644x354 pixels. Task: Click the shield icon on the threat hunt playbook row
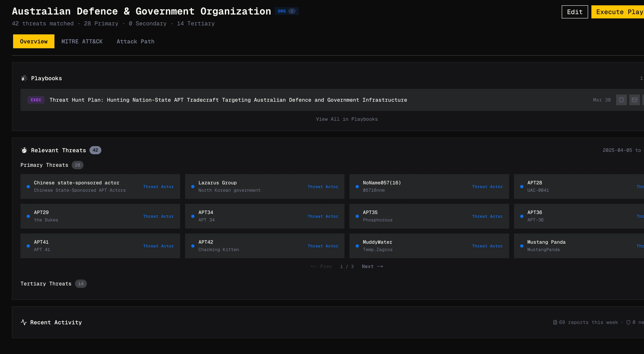[x=622, y=100]
